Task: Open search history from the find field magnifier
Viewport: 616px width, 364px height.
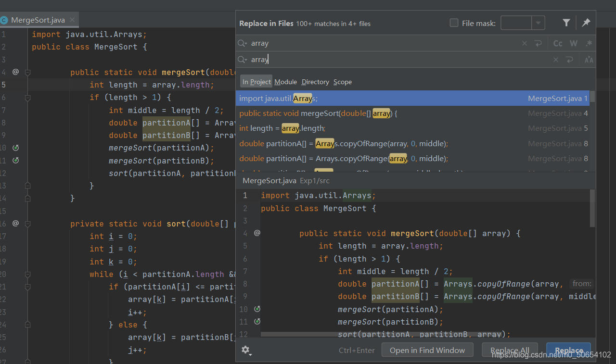Action: [x=242, y=43]
